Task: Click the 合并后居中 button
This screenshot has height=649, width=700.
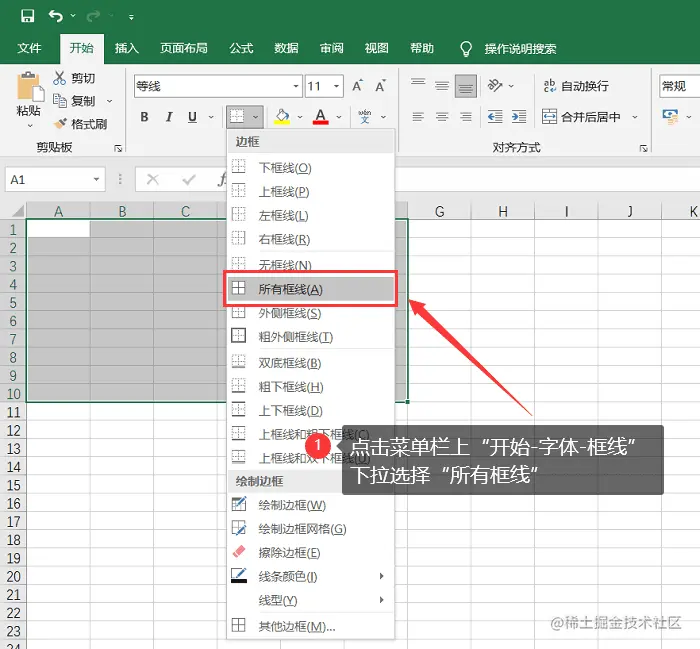Action: click(581, 117)
